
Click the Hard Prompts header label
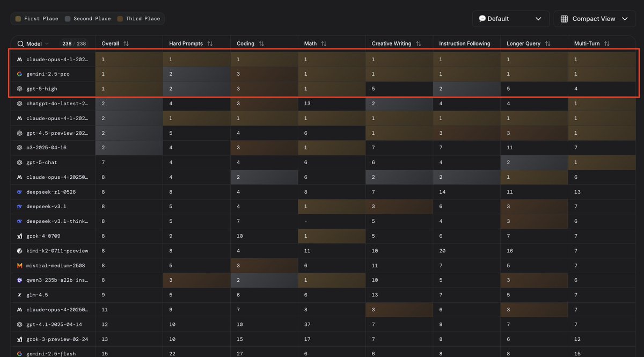(x=186, y=43)
